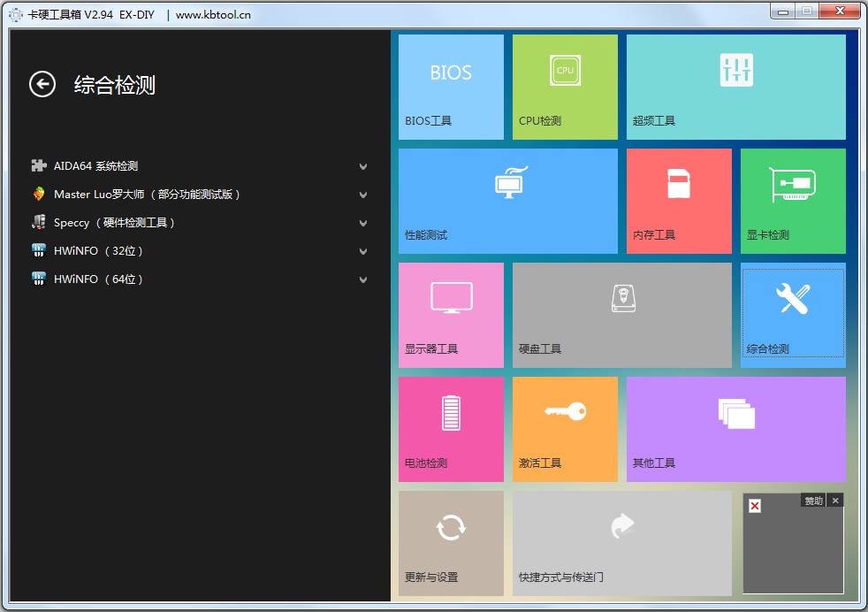Viewport: 868px width, 612px height.
Task: Click the 内存工具 memory card tile
Action: coord(679,201)
